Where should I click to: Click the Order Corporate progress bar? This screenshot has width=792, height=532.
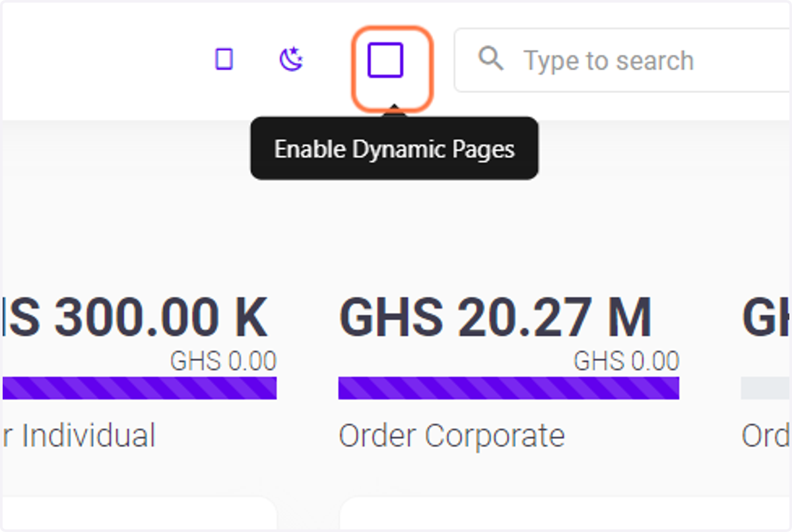tap(509, 388)
